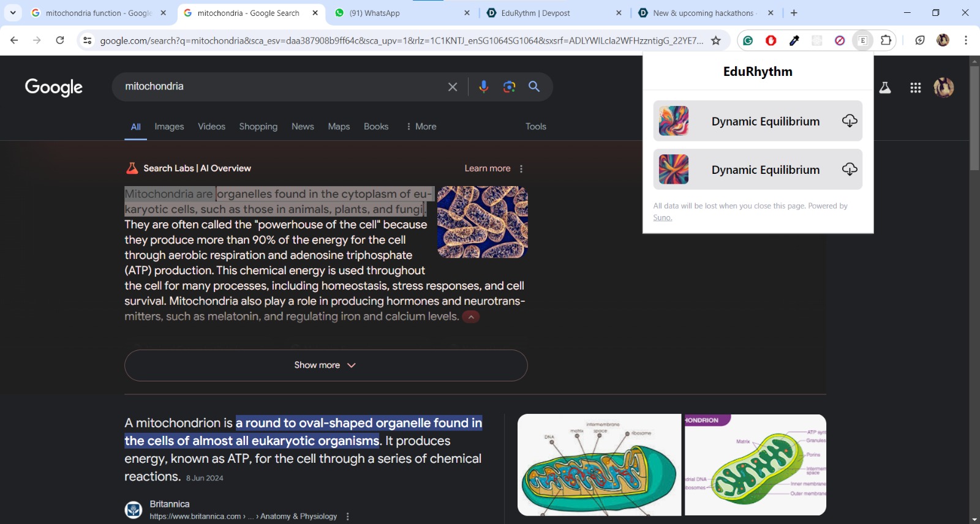
Task: Open Search Labs flask icon
Action: [885, 88]
